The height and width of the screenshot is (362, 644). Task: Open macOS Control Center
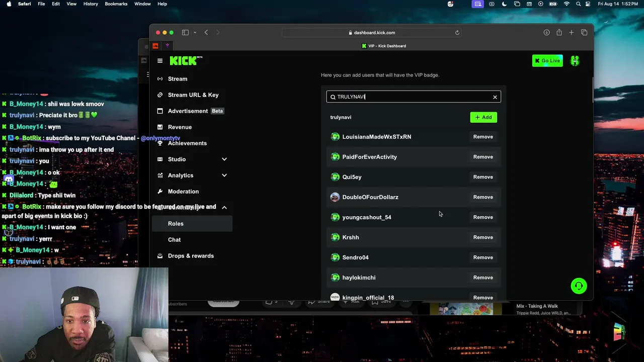[x=589, y=4]
